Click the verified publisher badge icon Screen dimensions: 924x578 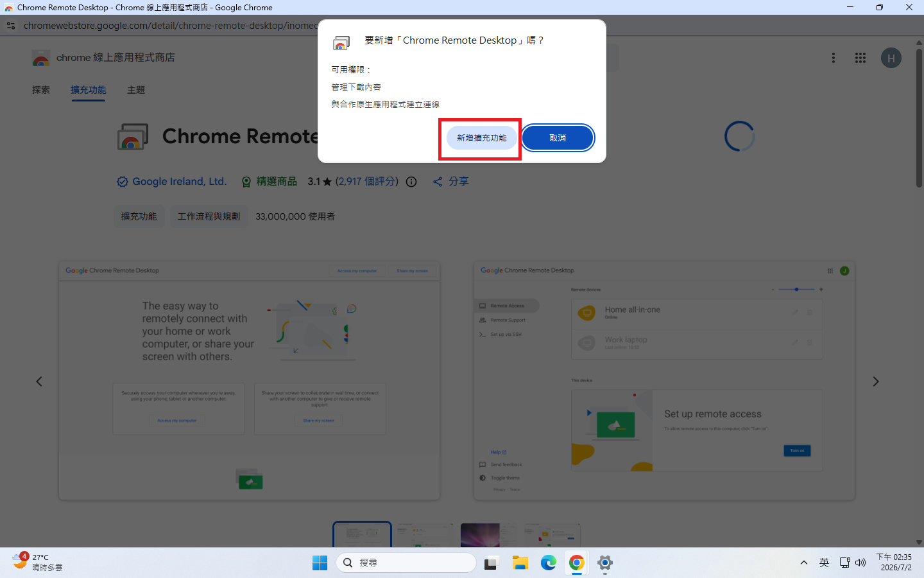[x=123, y=182]
